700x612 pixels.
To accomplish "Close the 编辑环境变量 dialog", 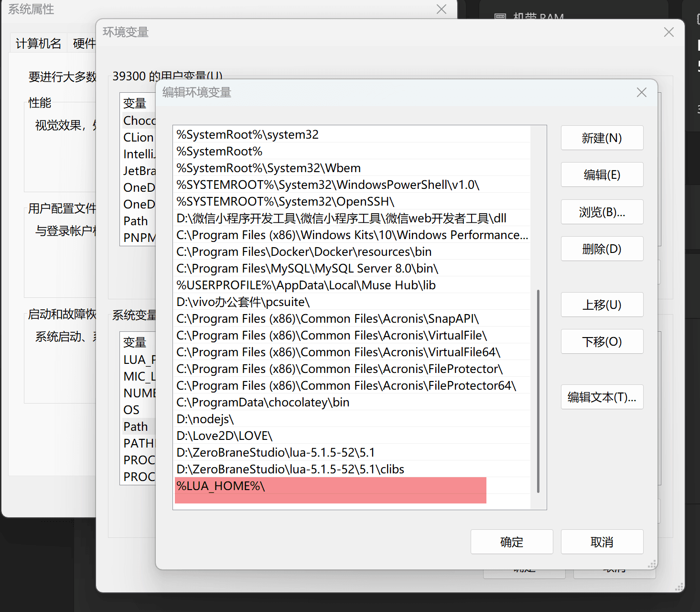I will coord(641,92).
